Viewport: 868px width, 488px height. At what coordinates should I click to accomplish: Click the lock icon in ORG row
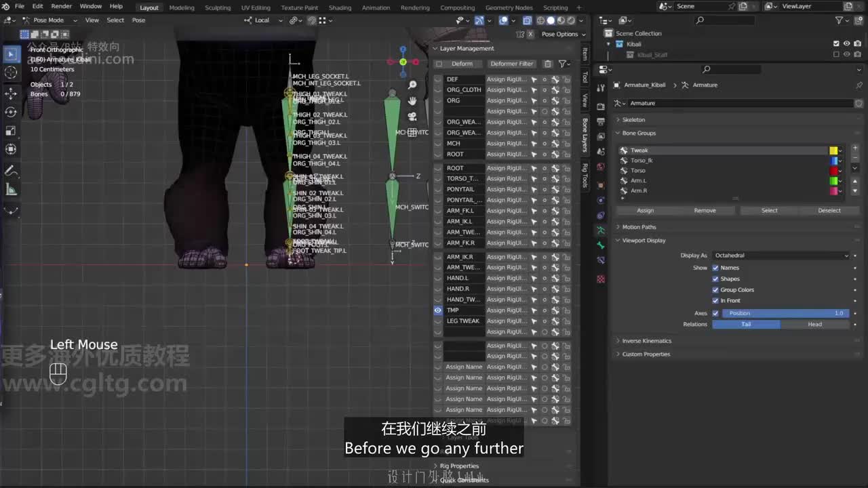pos(566,100)
